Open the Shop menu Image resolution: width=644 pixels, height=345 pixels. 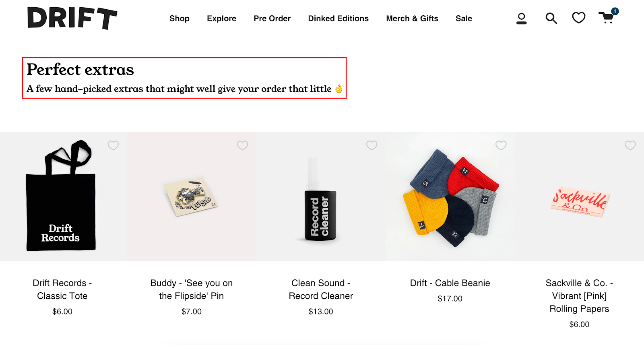tap(180, 18)
